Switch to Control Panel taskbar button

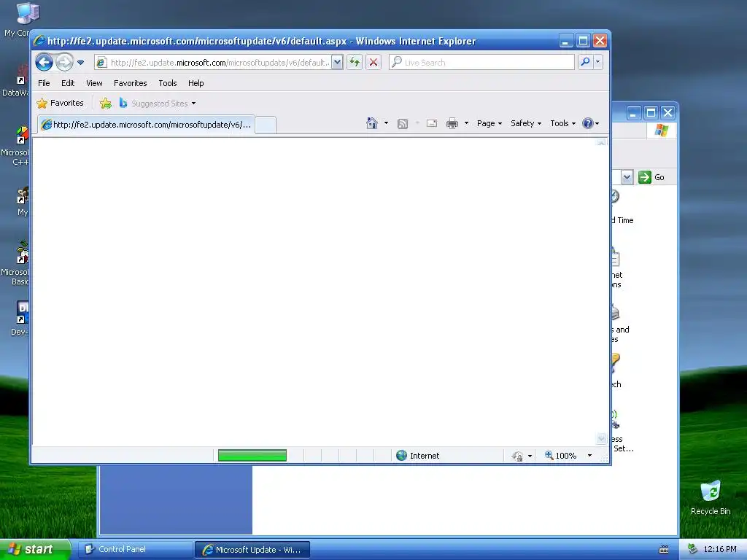[x=135, y=550]
